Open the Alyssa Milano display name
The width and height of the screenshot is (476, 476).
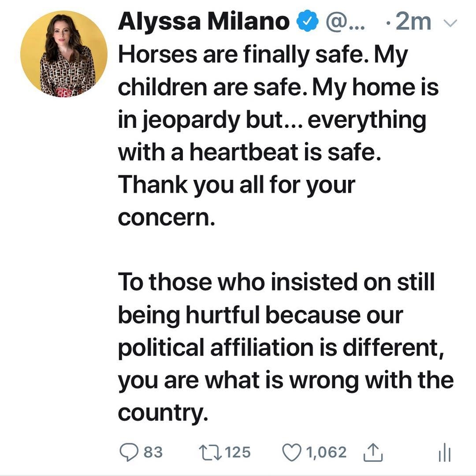tap(203, 22)
